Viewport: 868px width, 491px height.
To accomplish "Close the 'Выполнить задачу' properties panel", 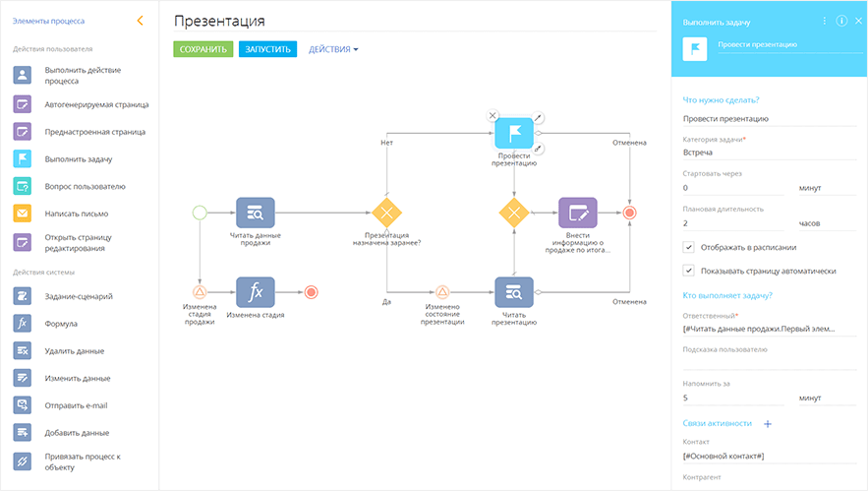I will pyautogui.click(x=858, y=21).
